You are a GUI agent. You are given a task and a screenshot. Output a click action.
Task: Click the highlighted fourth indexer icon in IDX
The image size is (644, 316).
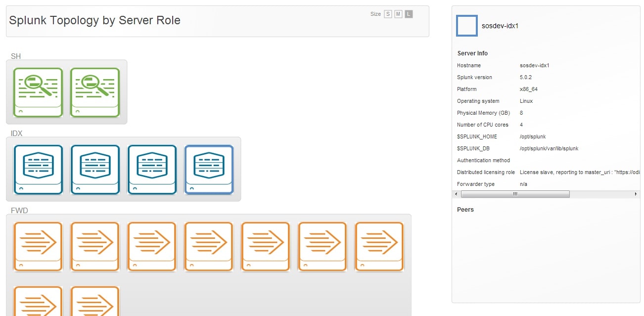[209, 170]
